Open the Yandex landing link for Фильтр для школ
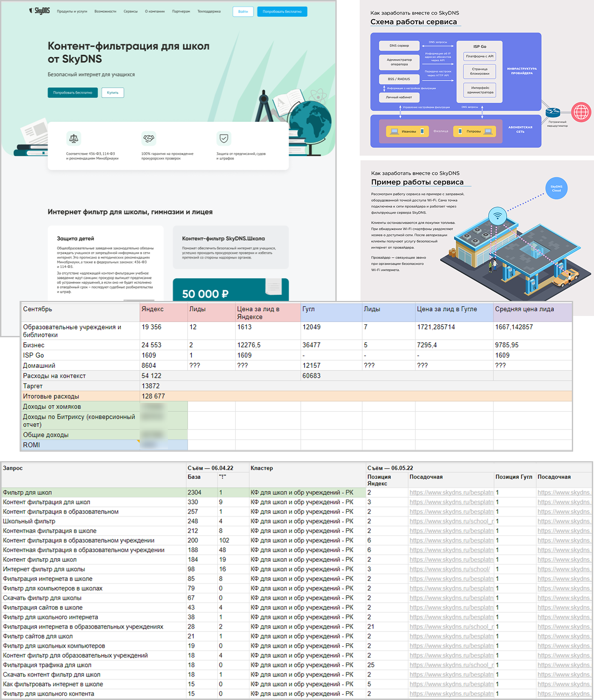Image resolution: width=594 pixels, height=700 pixels. pyautogui.click(x=451, y=493)
